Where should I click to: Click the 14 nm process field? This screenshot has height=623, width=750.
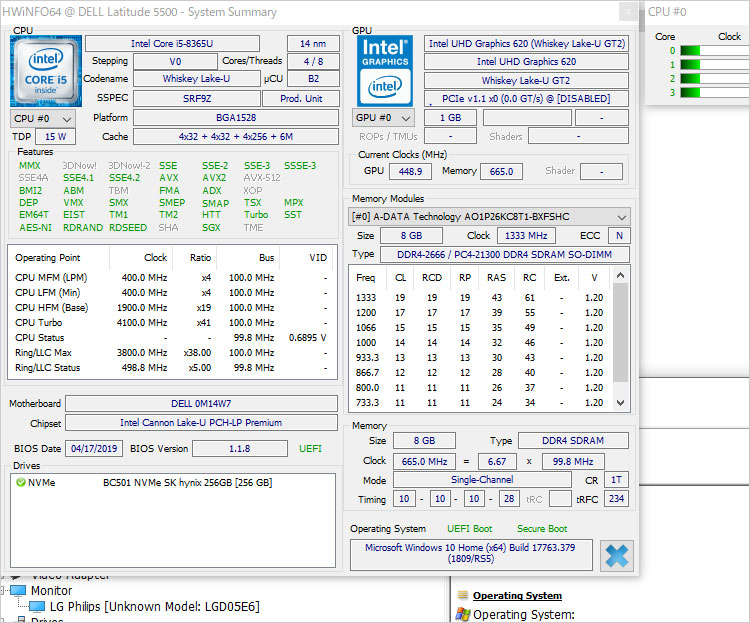tap(313, 44)
